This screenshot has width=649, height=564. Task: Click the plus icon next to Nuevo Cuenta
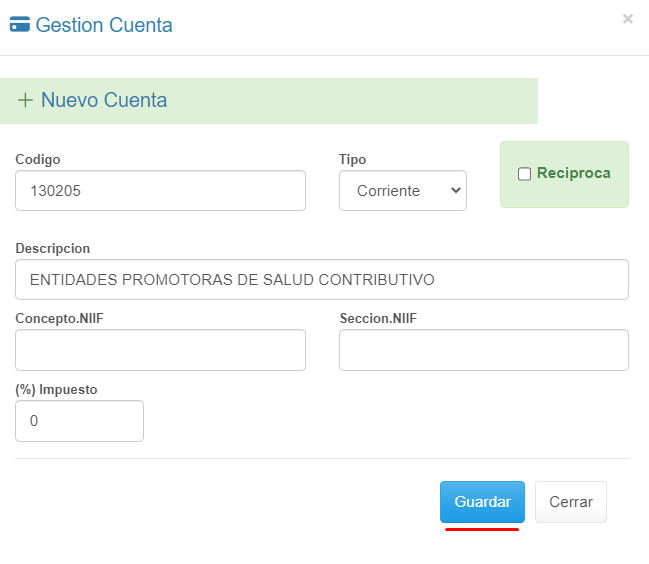25,100
